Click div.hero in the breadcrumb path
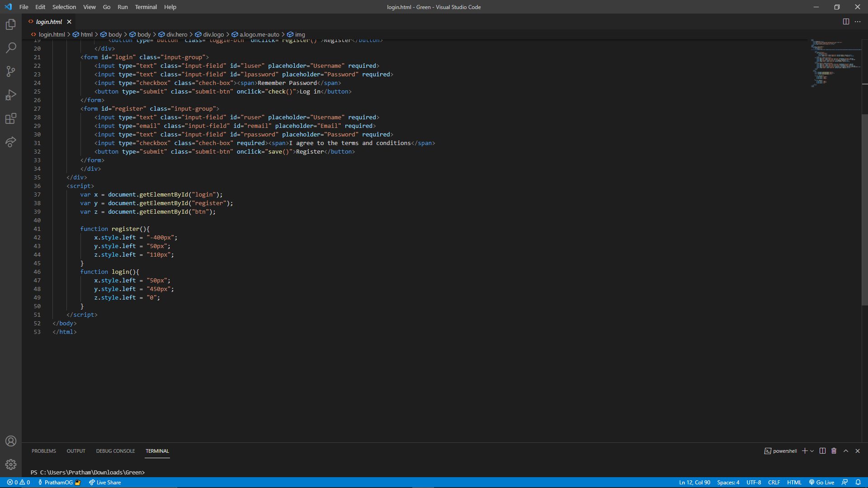The width and height of the screenshot is (868, 488). [x=176, y=34]
